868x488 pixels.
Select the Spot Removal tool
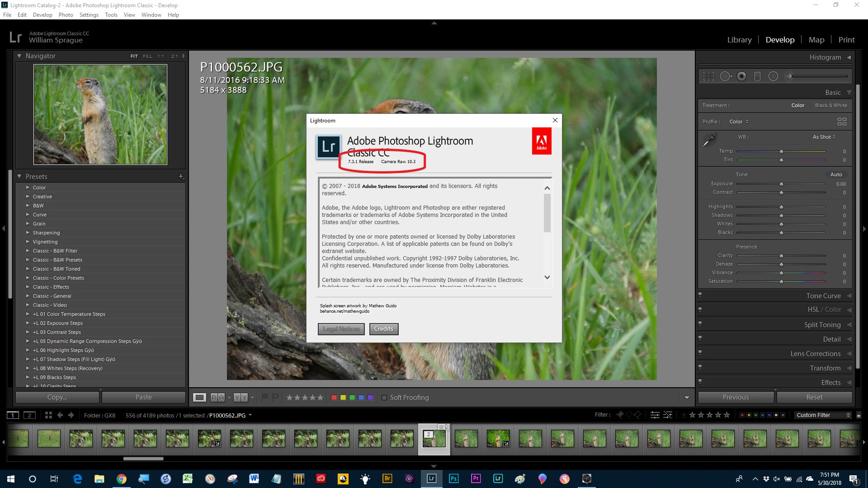pyautogui.click(x=725, y=76)
